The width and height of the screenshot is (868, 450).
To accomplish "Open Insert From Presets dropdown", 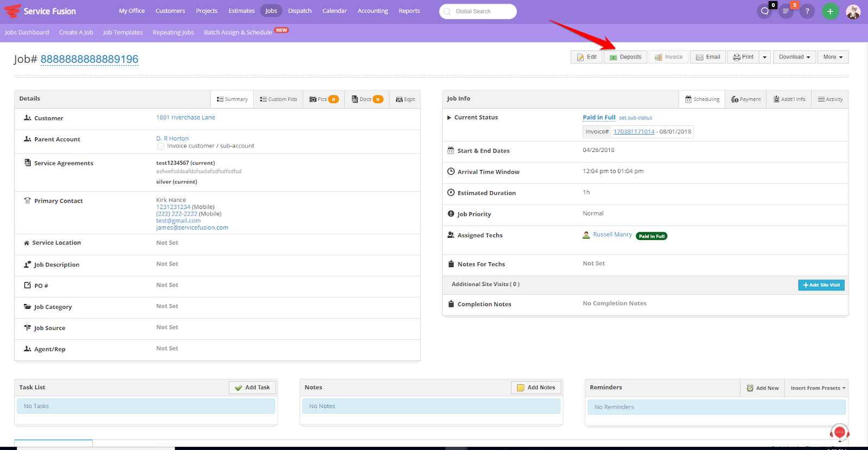I will [817, 388].
